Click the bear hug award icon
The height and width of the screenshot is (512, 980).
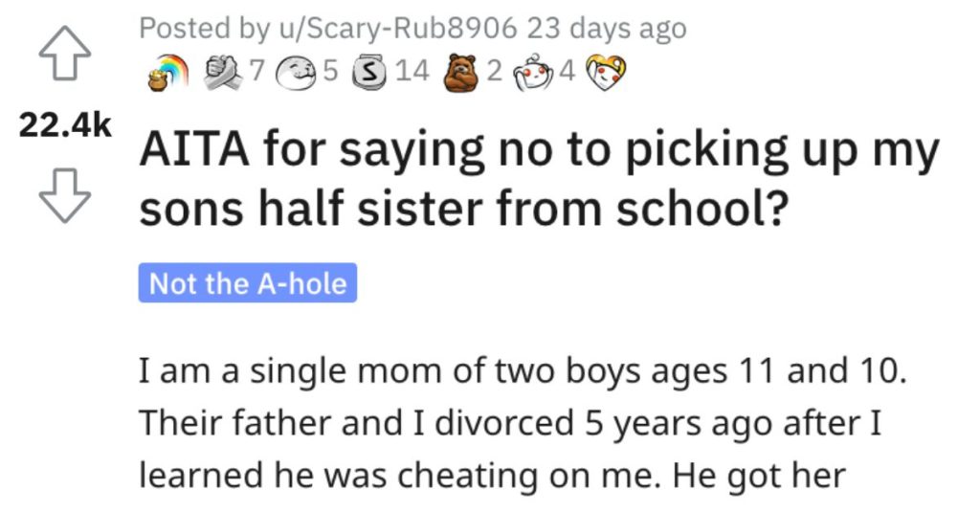[462, 73]
